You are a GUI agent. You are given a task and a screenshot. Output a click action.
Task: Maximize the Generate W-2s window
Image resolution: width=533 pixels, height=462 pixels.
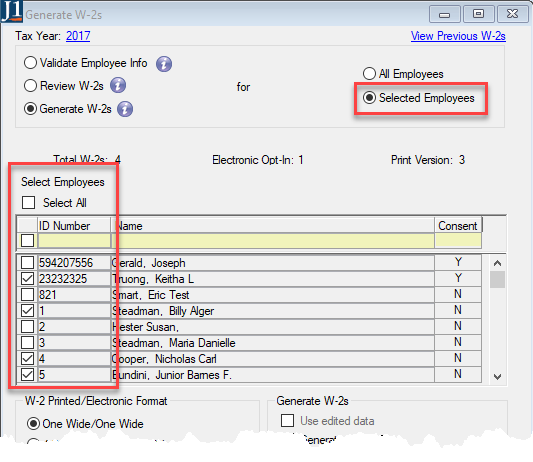coord(479,14)
